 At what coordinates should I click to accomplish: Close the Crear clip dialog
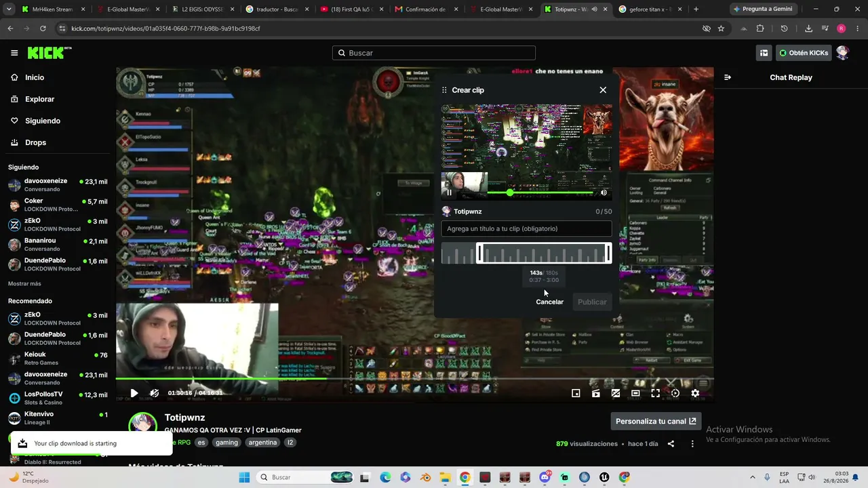tap(603, 90)
